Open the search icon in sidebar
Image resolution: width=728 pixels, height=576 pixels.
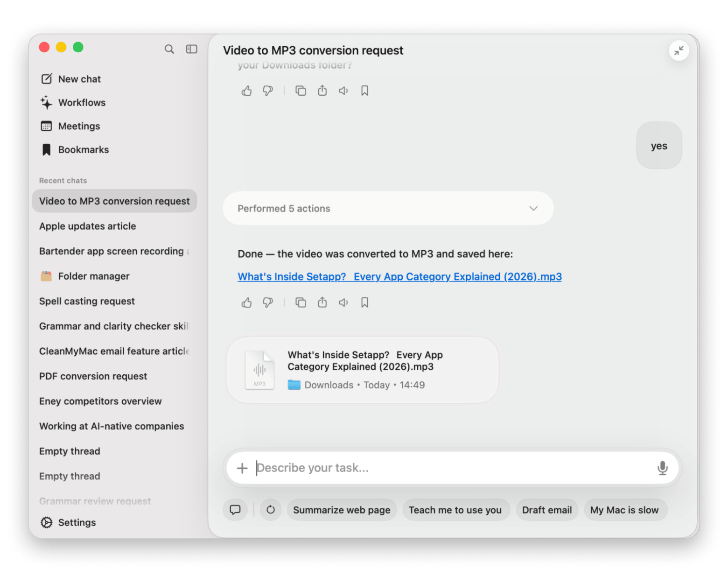[169, 49]
